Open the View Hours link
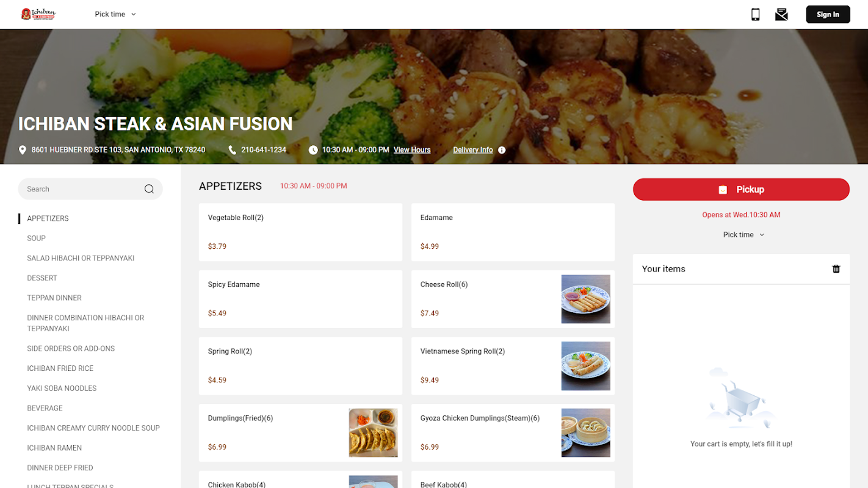This screenshot has height=488, width=868. coord(412,150)
